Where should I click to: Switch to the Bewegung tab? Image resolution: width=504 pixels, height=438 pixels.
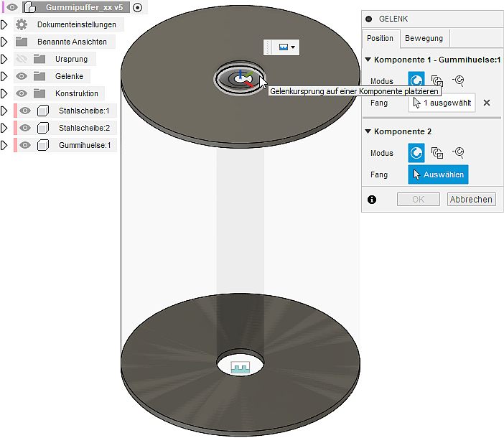pos(424,38)
